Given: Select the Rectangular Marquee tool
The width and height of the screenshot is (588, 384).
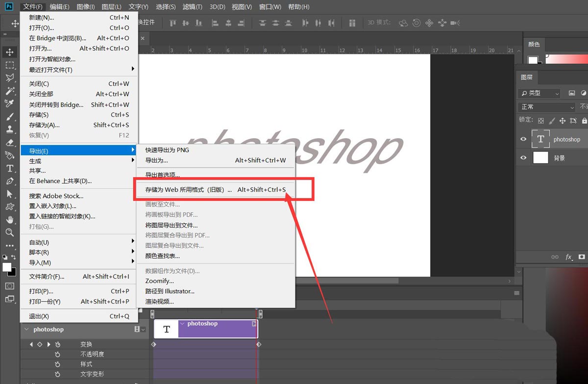Looking at the screenshot, I should click(x=10, y=65).
